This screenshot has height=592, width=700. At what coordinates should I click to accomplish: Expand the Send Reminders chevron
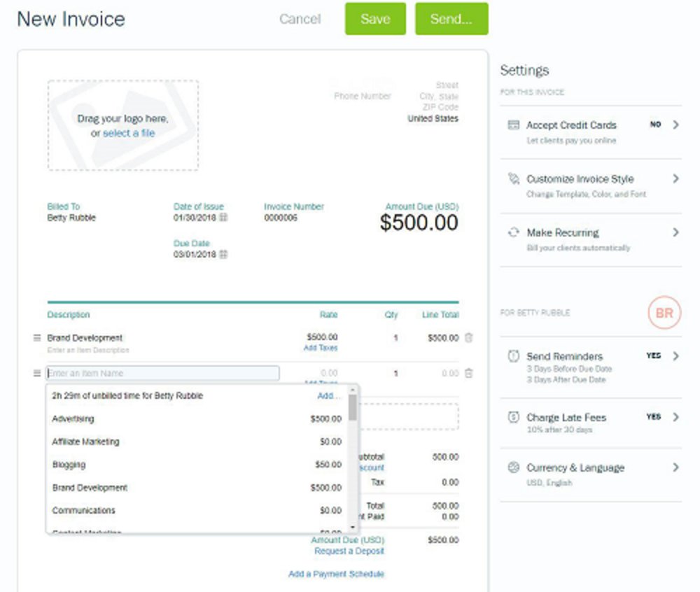676,356
